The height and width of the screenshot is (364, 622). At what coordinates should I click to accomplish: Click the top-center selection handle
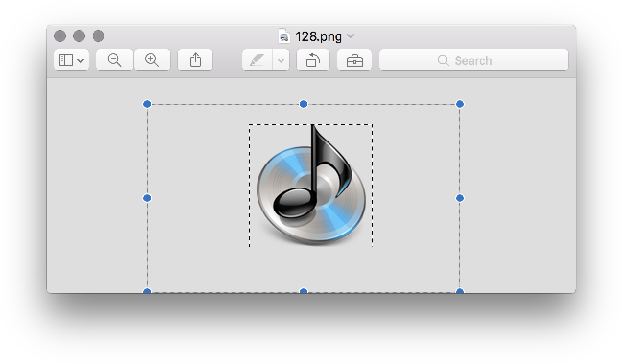click(304, 104)
